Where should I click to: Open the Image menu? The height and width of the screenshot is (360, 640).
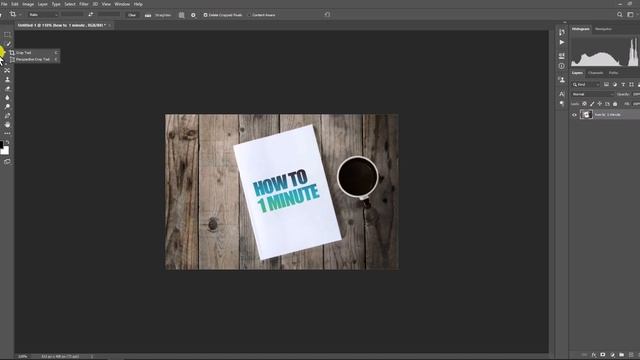28,4
